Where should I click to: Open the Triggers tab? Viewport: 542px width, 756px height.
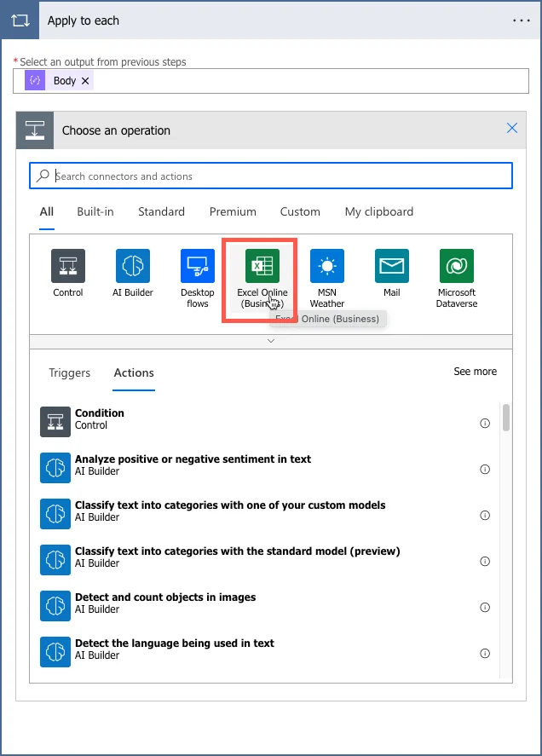[x=69, y=372]
